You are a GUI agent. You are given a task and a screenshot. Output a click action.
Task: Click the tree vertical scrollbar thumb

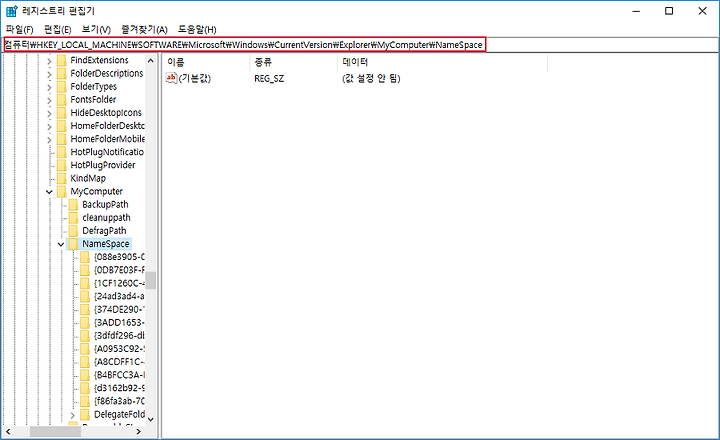pyautogui.click(x=151, y=280)
